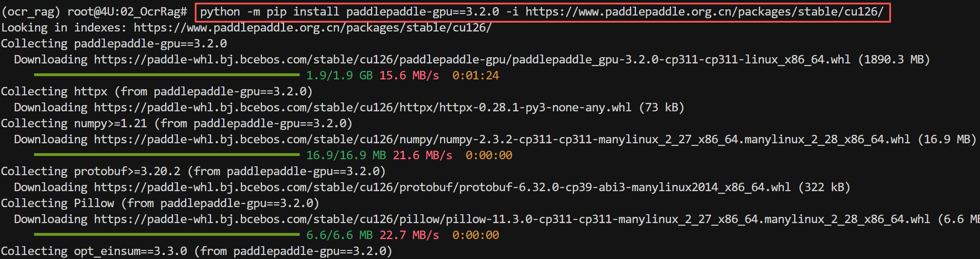Click the 'Collecting opt_einsum==3.3.0' line
The width and height of the screenshot is (980, 259).
[197, 251]
